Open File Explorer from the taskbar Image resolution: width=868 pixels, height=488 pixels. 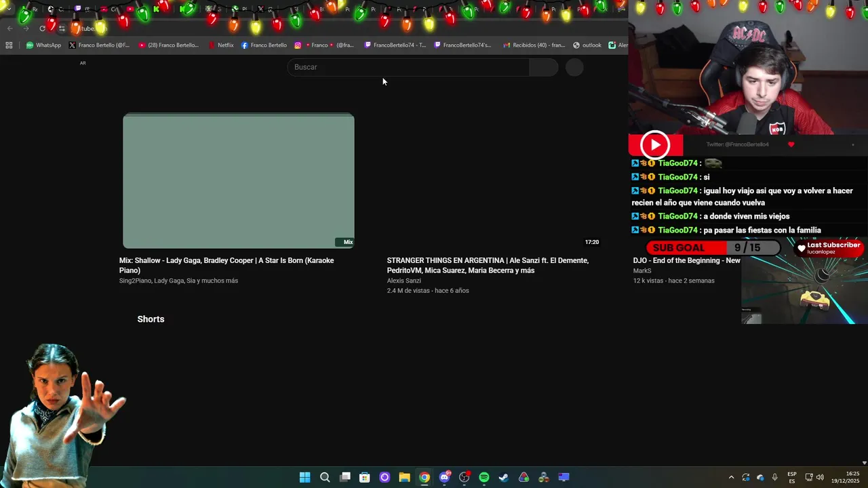pyautogui.click(x=404, y=477)
